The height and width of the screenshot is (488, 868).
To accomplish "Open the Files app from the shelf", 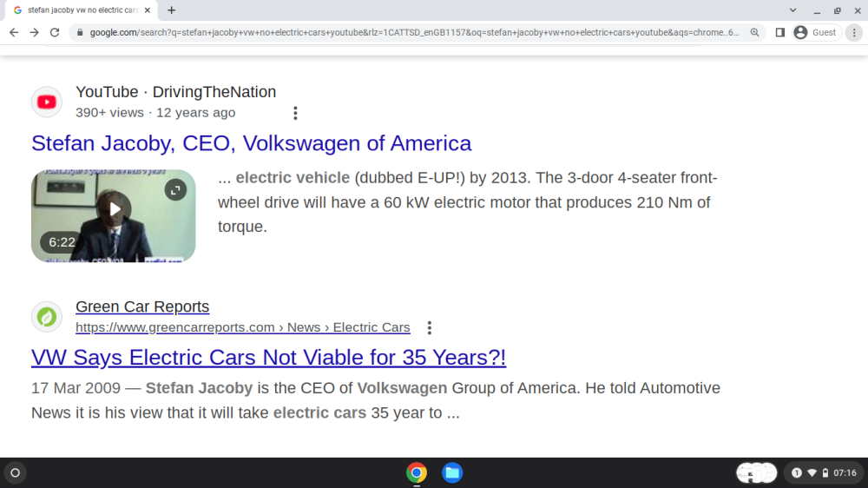I will point(452,473).
